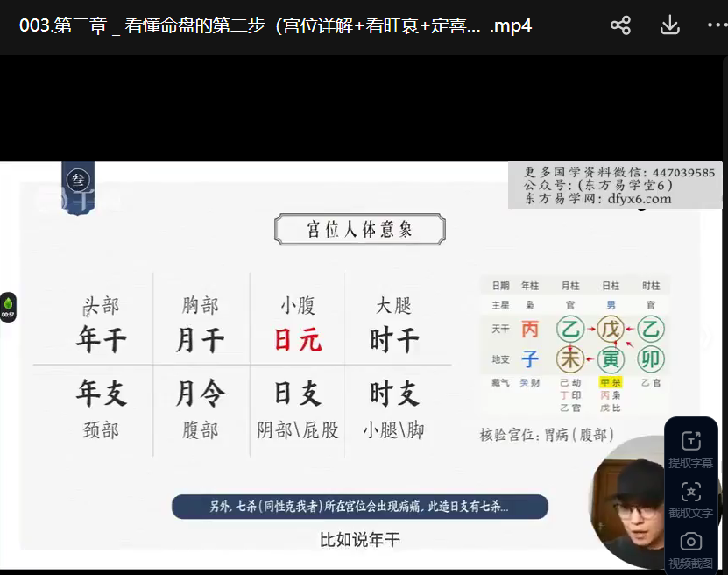Click the 月令 cell in the table
The width and height of the screenshot is (728, 575).
click(x=200, y=394)
